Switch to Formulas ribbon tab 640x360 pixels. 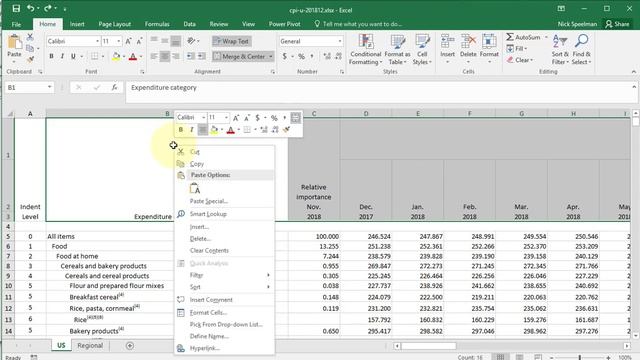click(157, 24)
